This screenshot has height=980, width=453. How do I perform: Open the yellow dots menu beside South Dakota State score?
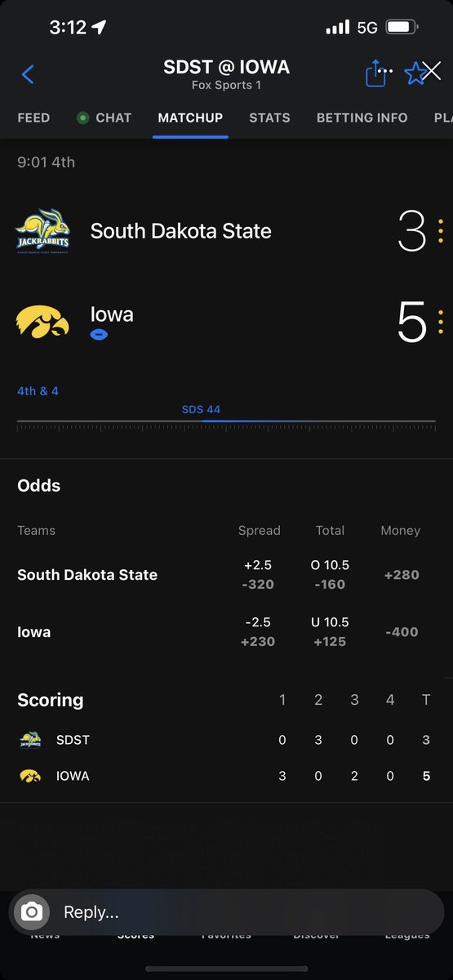point(441,232)
